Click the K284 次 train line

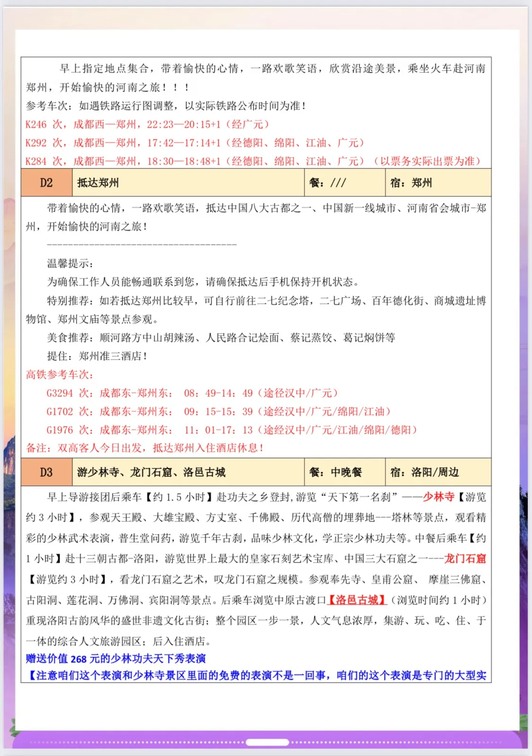(x=253, y=161)
